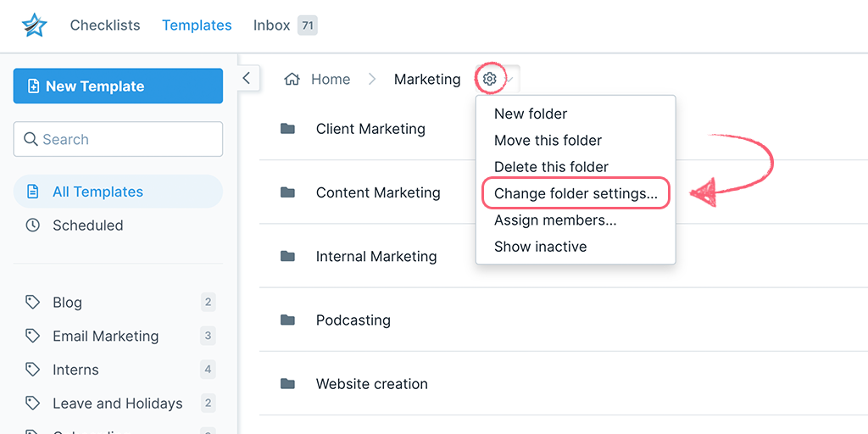Open the Content Marketing folder
This screenshot has width=868, height=434.
click(x=378, y=192)
